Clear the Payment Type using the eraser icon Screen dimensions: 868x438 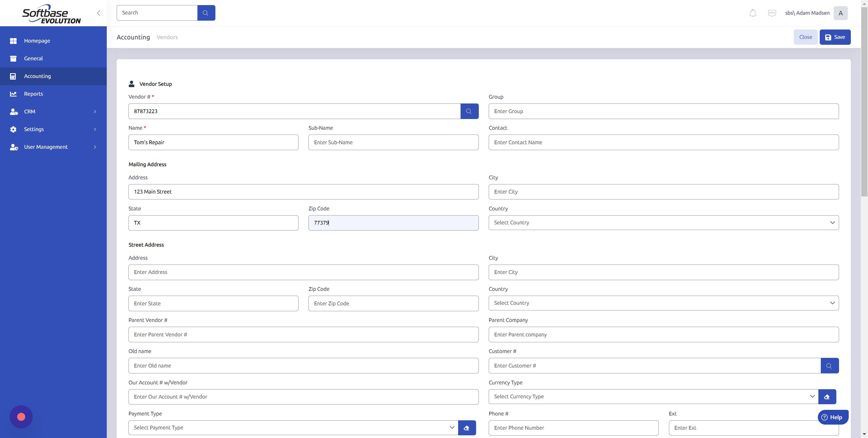[x=467, y=428]
